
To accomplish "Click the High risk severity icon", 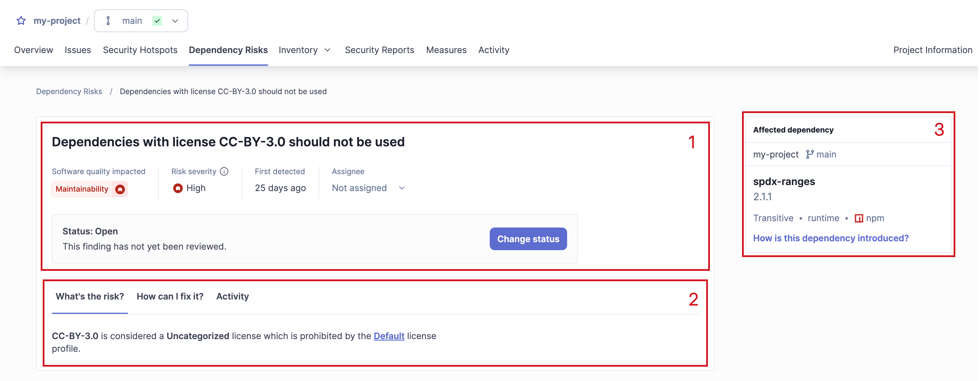I will point(178,188).
